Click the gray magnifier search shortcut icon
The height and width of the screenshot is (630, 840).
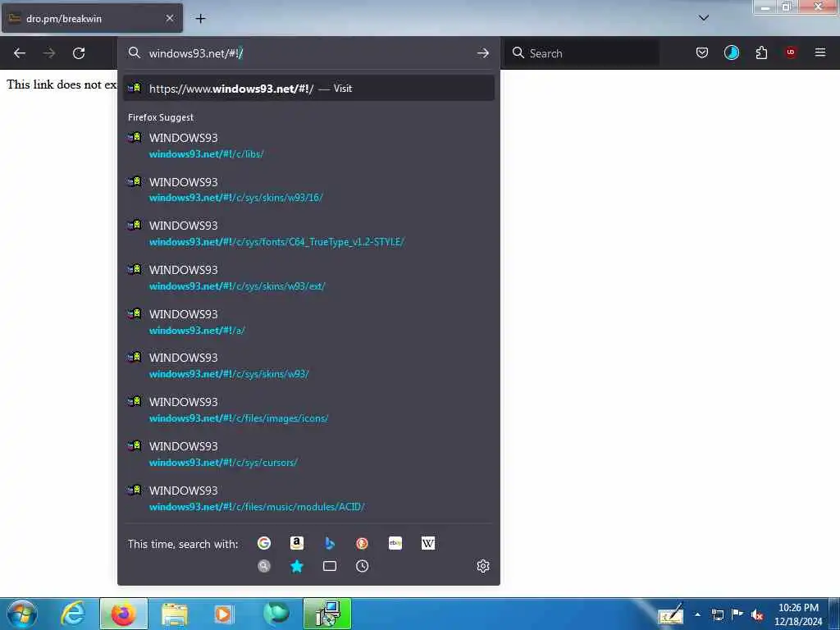(x=263, y=566)
